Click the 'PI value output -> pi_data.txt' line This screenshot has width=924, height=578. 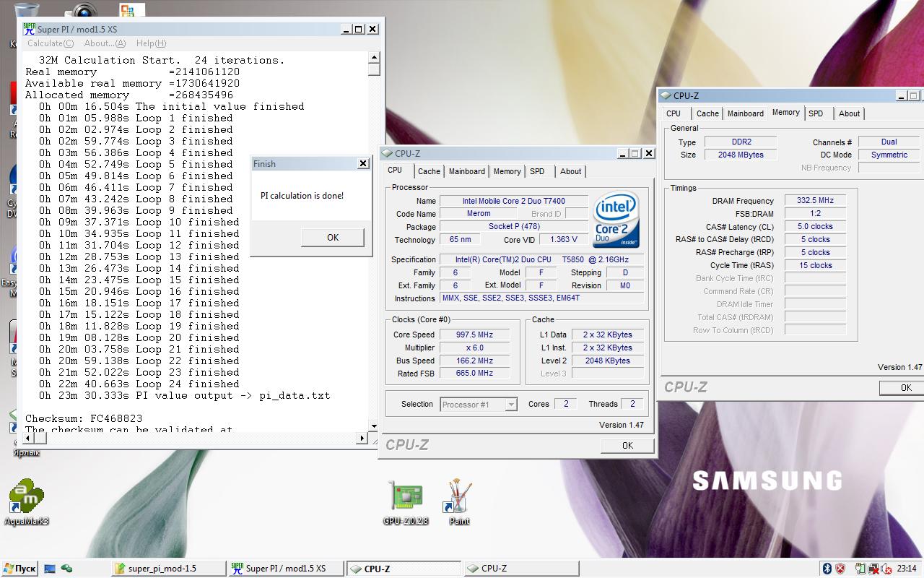tap(184, 395)
